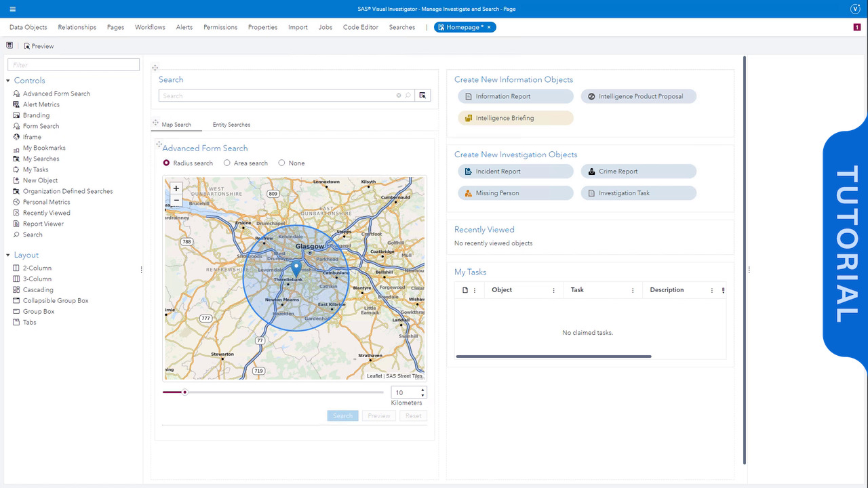Viewport: 868px width, 488px height.
Task: Click the clear icon in search box
Action: [399, 96]
